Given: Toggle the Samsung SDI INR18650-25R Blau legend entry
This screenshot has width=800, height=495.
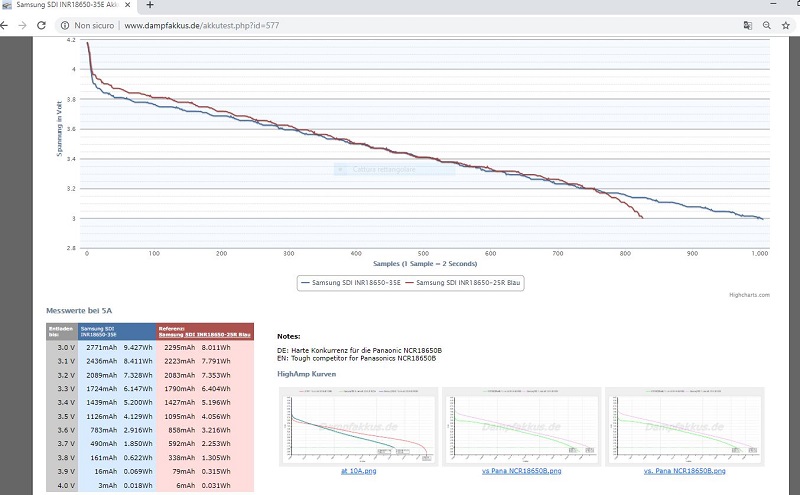Looking at the screenshot, I should click(463, 283).
